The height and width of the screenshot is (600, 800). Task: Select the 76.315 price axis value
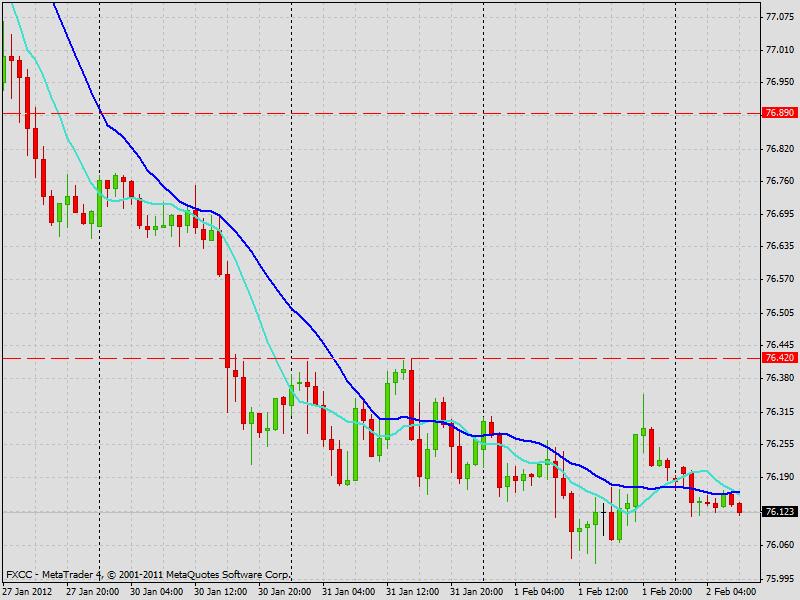[780, 411]
